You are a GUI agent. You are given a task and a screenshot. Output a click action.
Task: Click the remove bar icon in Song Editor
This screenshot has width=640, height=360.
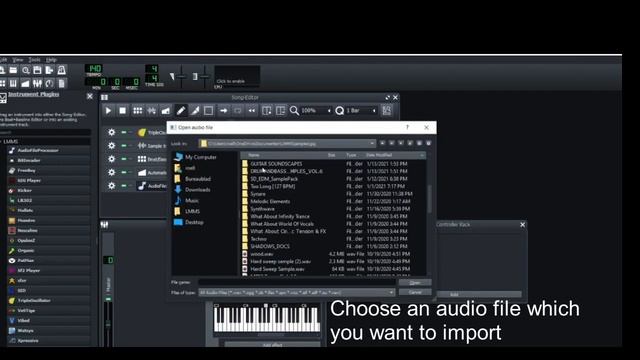click(x=280, y=111)
